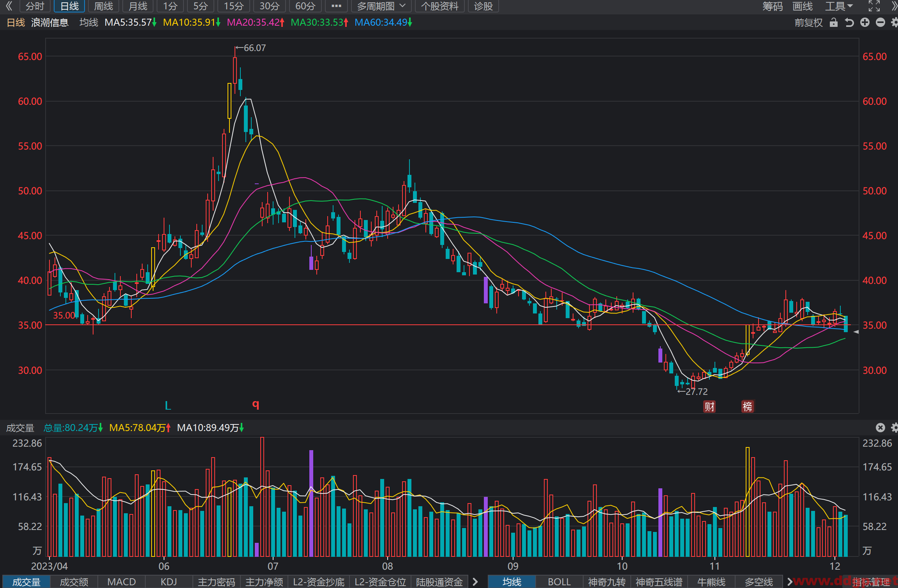Image resolution: width=898 pixels, height=588 pixels.
Task: Collapse left panel with double-chevron icon
Action: (9, 6)
